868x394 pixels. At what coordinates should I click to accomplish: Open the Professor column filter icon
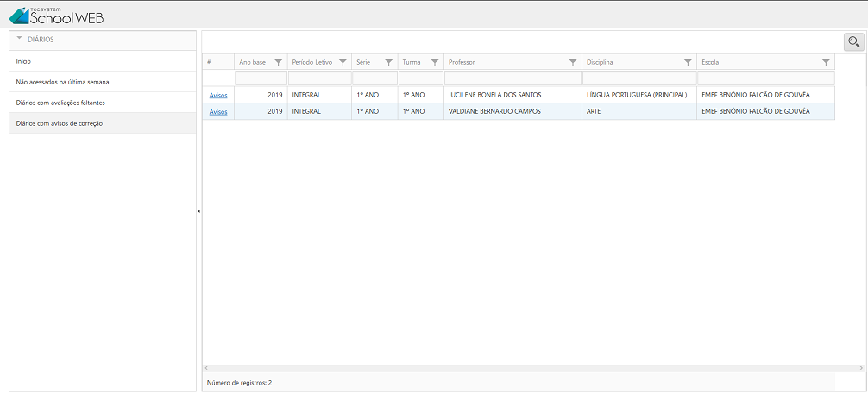tap(573, 62)
